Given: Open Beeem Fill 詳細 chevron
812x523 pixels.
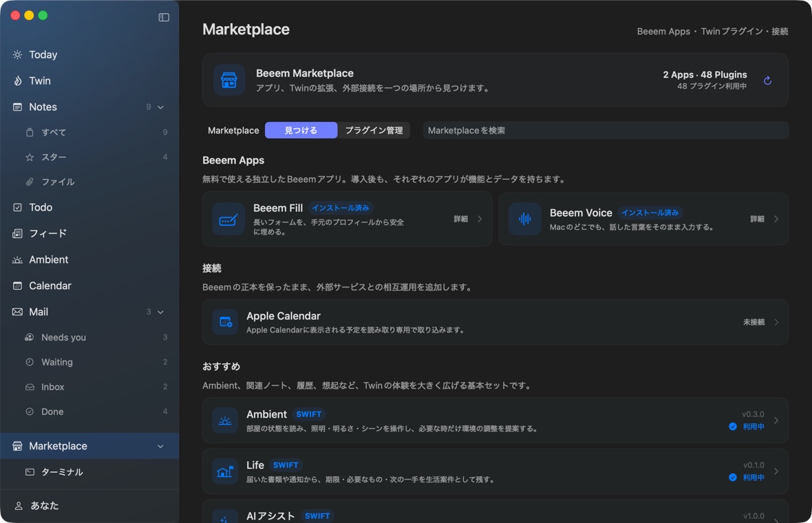Looking at the screenshot, I should click(480, 219).
